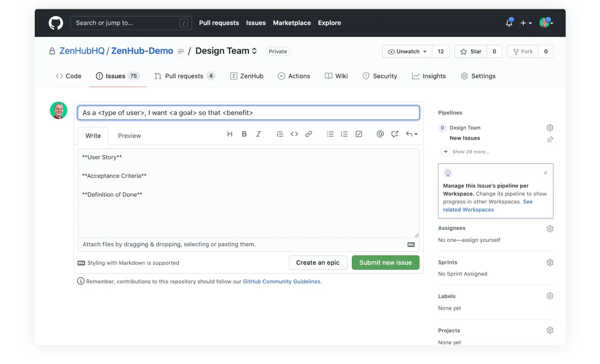This screenshot has width=600, height=364.
Task: Focus the Search or jump to box
Action: click(x=131, y=23)
